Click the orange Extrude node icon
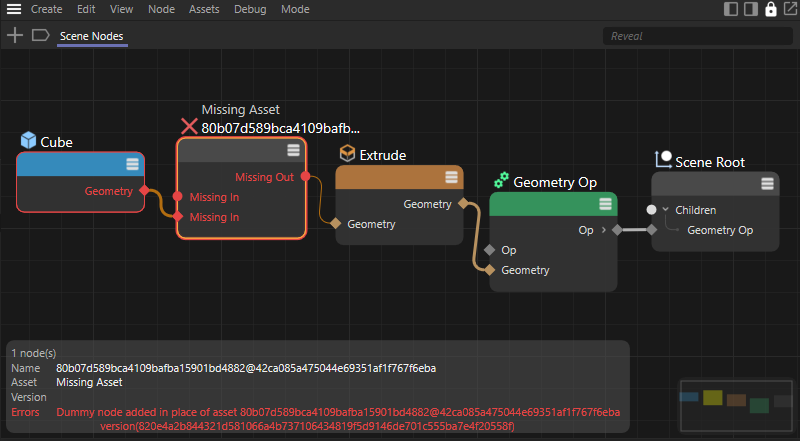 tap(347, 154)
